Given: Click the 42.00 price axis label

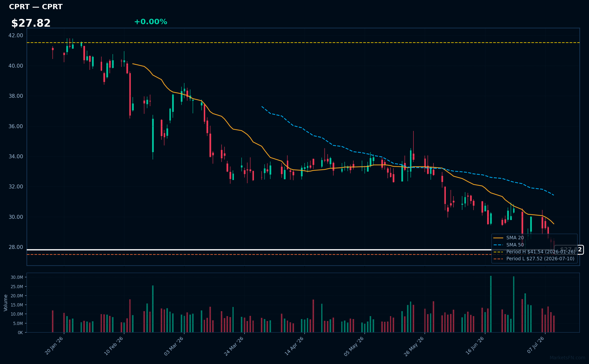Looking at the screenshot, I should [16, 36].
